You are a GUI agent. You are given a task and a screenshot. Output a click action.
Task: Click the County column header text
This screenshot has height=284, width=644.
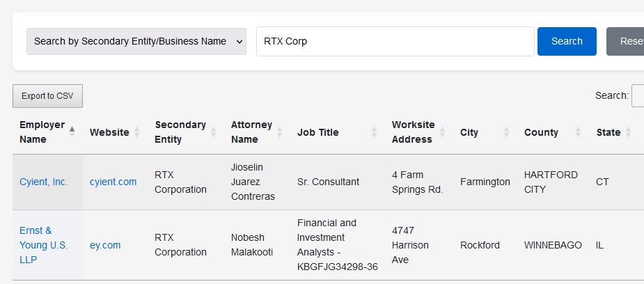(x=541, y=132)
